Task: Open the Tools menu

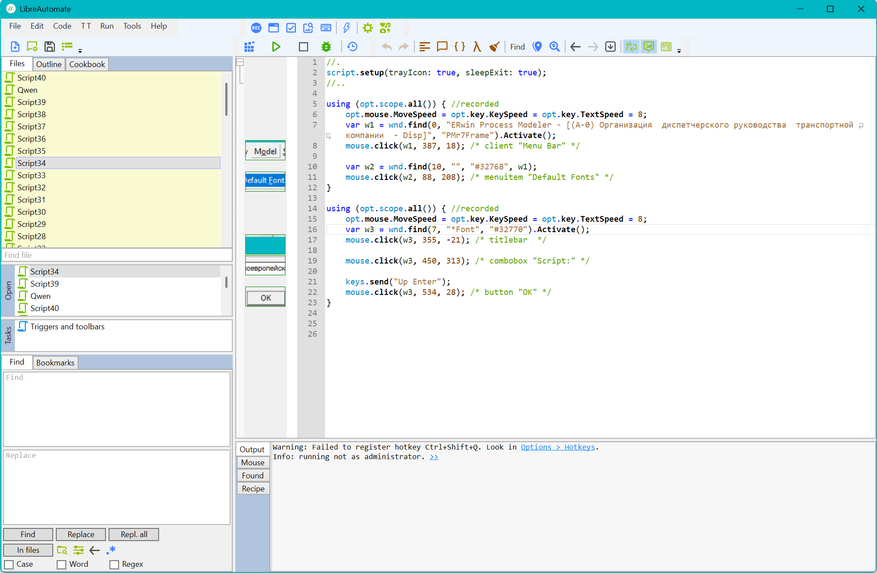Action: pyautogui.click(x=132, y=26)
